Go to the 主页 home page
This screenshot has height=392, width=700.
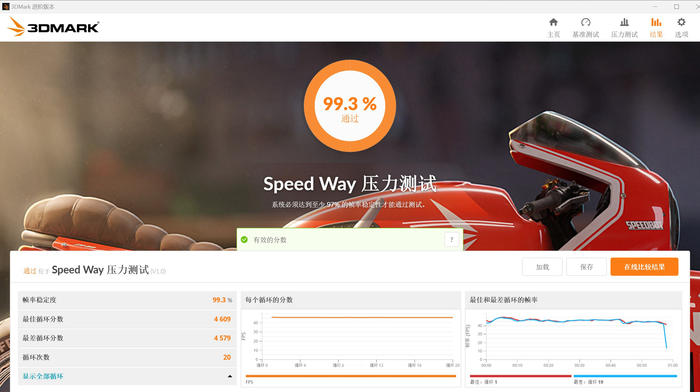pos(553,28)
